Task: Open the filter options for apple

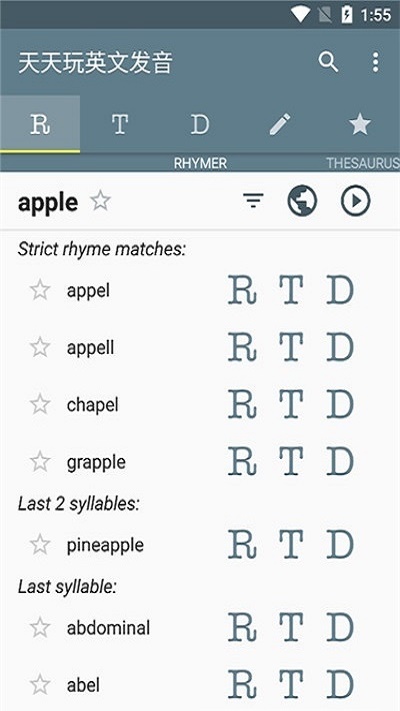Action: tap(253, 200)
